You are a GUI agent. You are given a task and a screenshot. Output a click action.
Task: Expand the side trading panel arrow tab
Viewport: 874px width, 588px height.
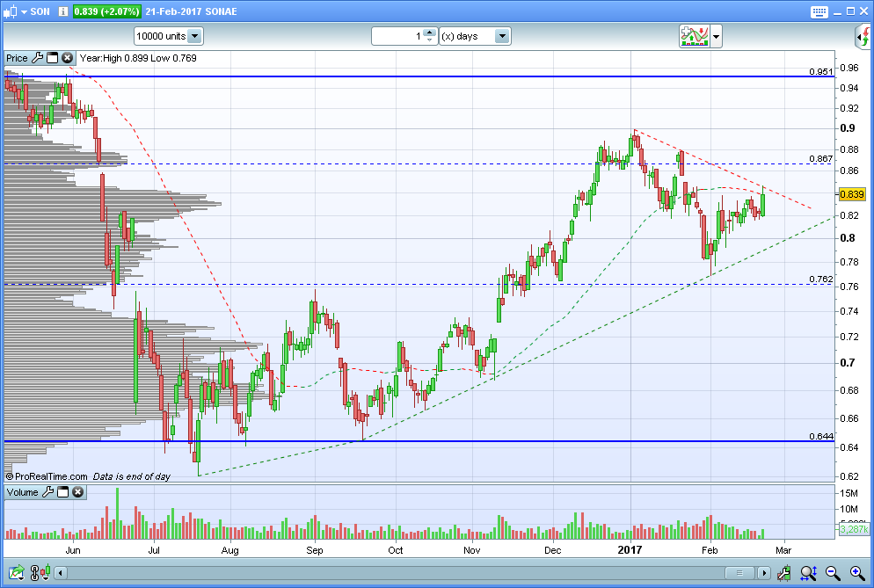coord(863,37)
